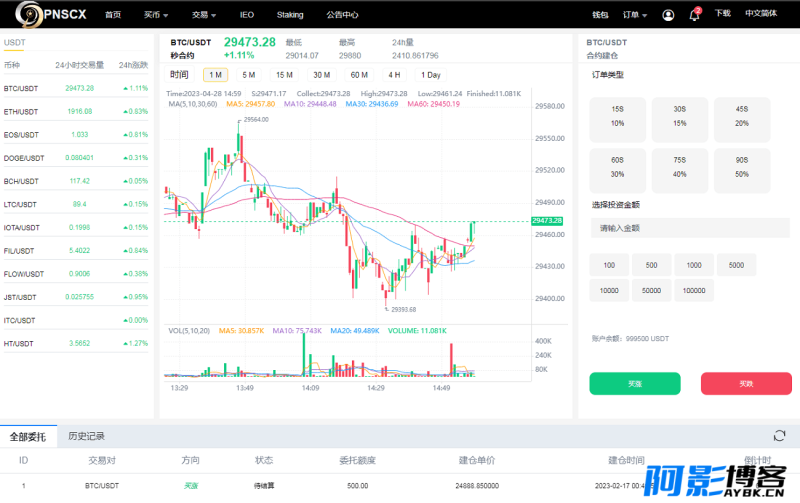Select the BCH/USDT pair row
The image size is (800, 503).
pyautogui.click(x=76, y=181)
